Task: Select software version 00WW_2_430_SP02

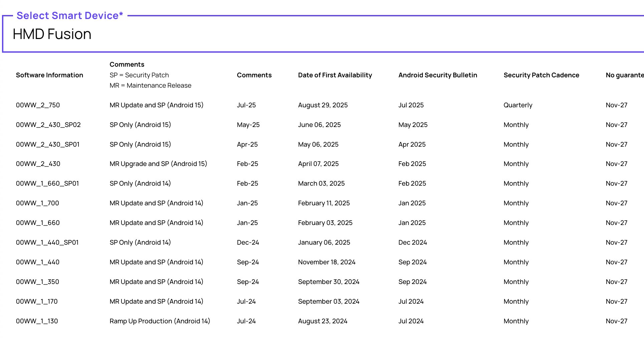Action: pyautogui.click(x=48, y=125)
